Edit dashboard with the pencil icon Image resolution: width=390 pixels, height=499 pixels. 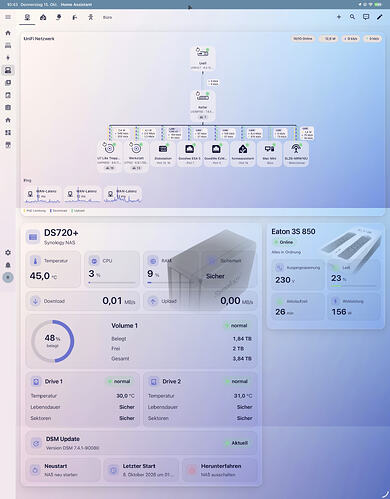[x=379, y=17]
